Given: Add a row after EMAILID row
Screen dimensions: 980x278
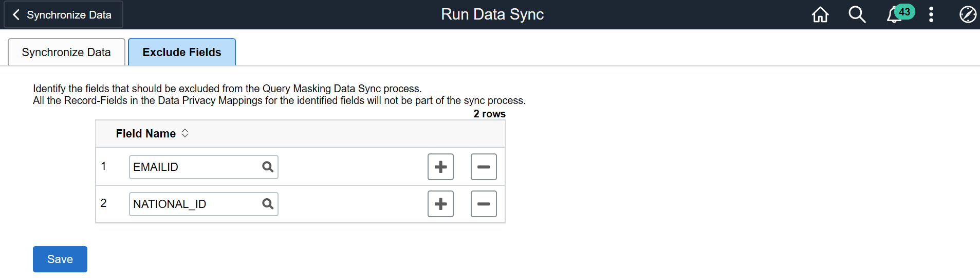Looking at the screenshot, I should (440, 167).
